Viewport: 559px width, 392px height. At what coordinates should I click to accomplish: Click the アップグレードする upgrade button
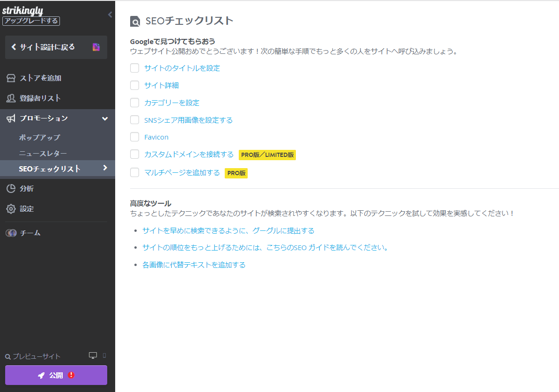31,21
